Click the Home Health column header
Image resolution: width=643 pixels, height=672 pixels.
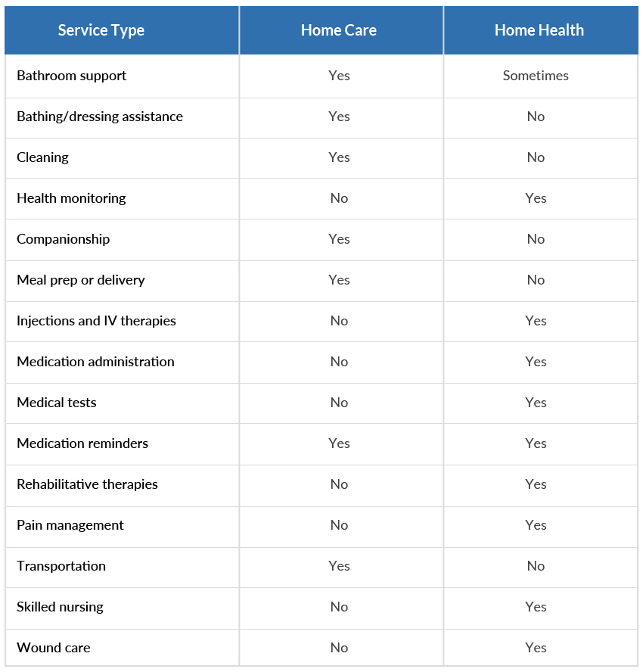click(539, 30)
